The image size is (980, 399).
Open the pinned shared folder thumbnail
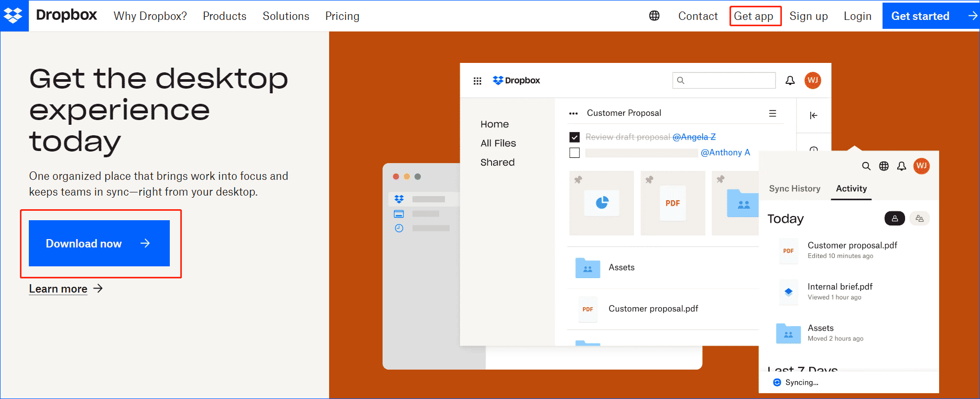[x=736, y=203]
